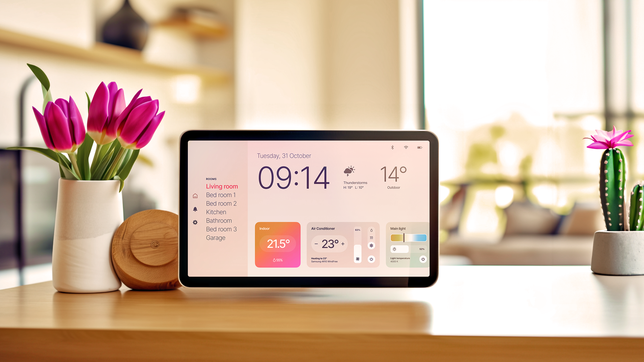Tap the plus button to increase AC temperature
Image resolution: width=644 pixels, height=362 pixels.
pos(342,243)
